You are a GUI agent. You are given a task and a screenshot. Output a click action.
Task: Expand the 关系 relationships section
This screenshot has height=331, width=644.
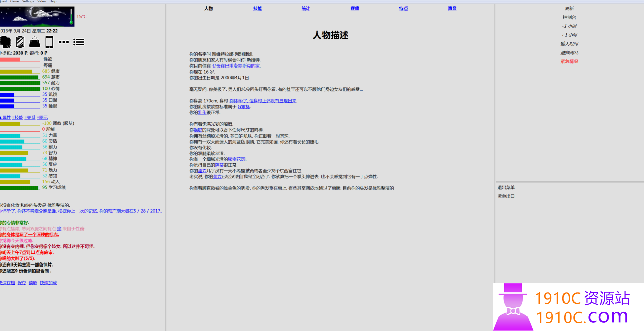pos(30,117)
